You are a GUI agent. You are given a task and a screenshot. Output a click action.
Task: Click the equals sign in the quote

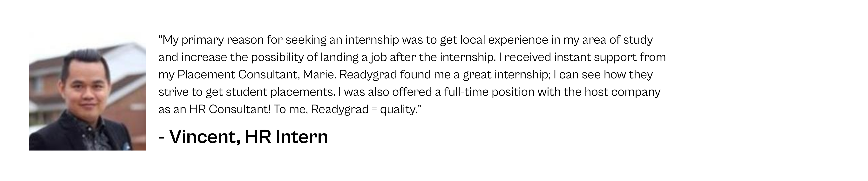click(374, 110)
